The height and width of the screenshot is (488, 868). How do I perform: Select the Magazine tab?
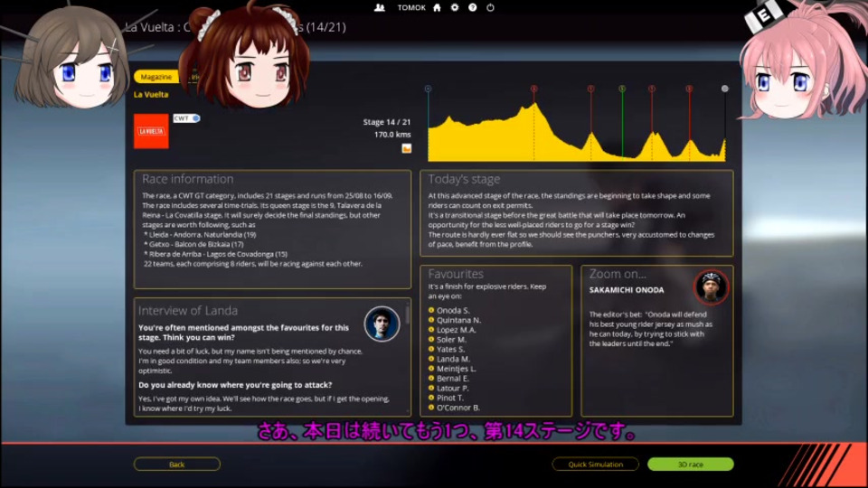coord(156,77)
